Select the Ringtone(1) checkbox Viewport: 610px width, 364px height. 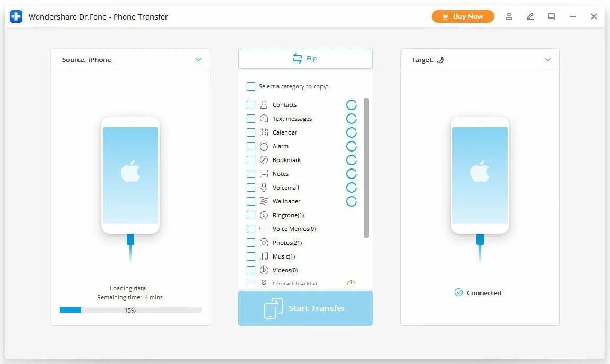[x=251, y=215]
